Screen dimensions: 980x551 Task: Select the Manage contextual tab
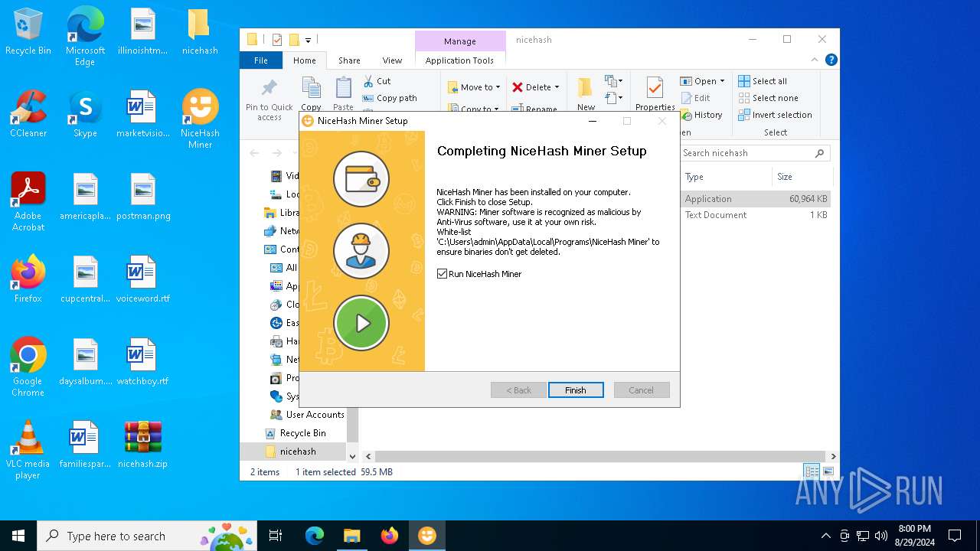459,41
